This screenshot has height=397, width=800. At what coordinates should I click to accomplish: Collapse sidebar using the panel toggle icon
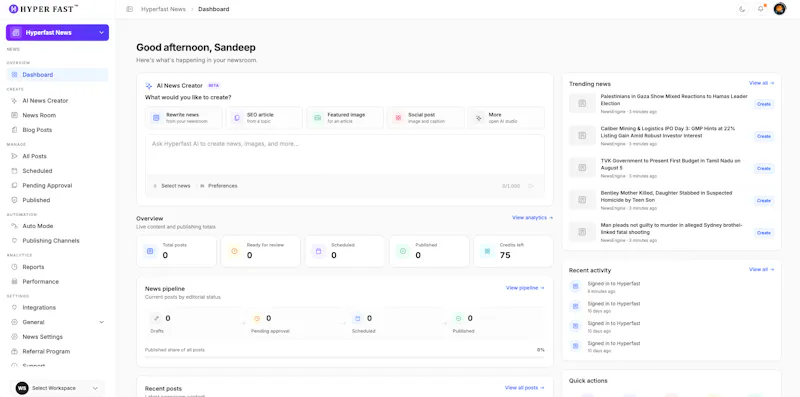[x=130, y=9]
